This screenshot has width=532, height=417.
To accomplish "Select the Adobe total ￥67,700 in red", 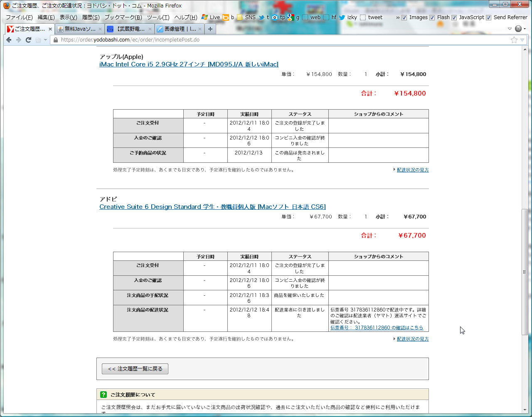I will click(x=412, y=235).
